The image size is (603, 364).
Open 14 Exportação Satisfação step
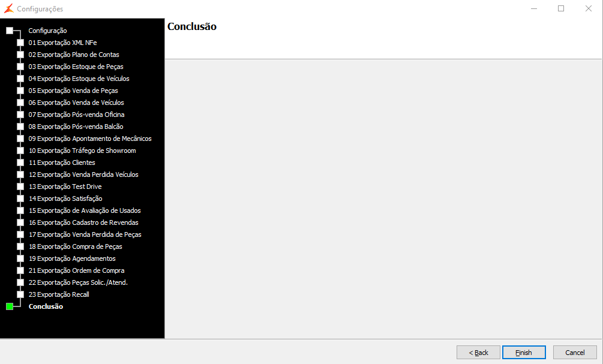click(65, 198)
